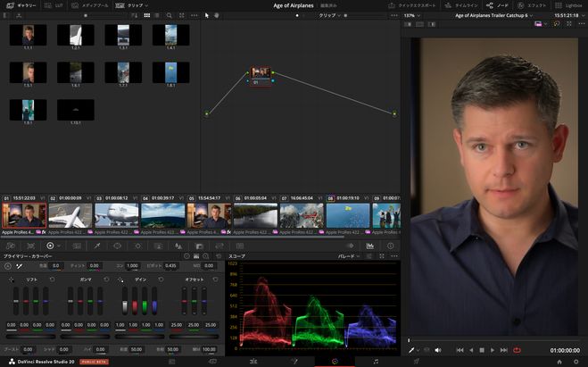Switch to the Deliver page tab

(417, 362)
